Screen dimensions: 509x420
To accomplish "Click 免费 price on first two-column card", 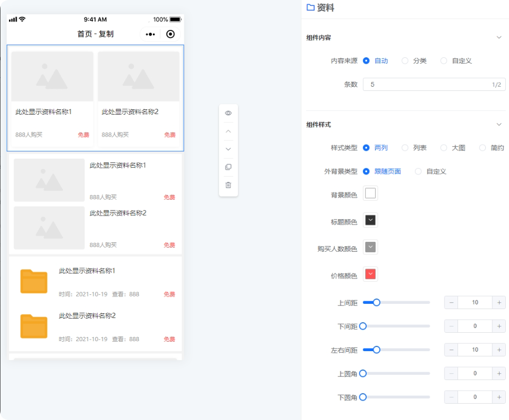I will click(84, 135).
